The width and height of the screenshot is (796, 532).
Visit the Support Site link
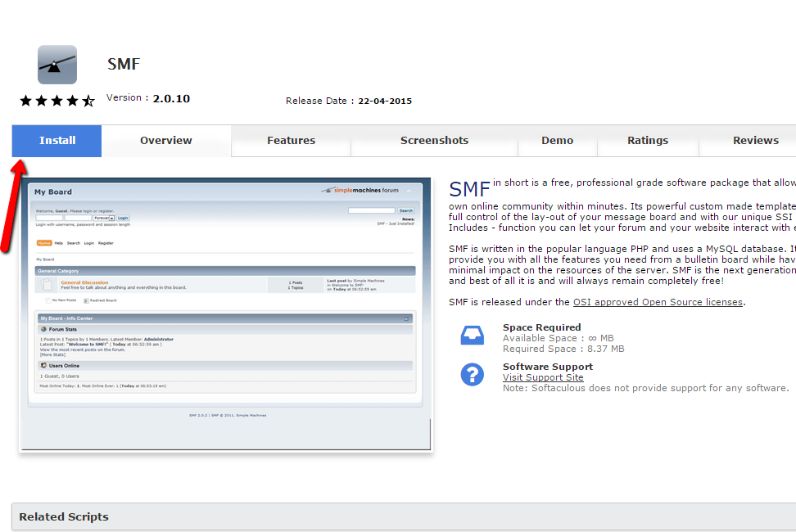pyautogui.click(x=543, y=377)
